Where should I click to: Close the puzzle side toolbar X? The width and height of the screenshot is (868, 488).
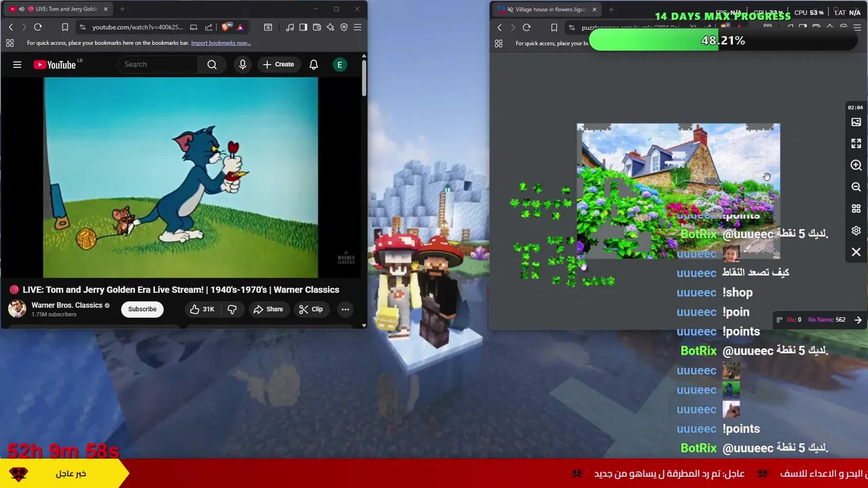click(x=856, y=252)
